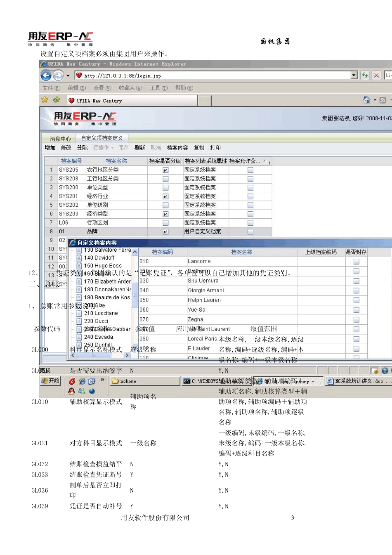Click the browser Forward arrow button

pos(58,76)
